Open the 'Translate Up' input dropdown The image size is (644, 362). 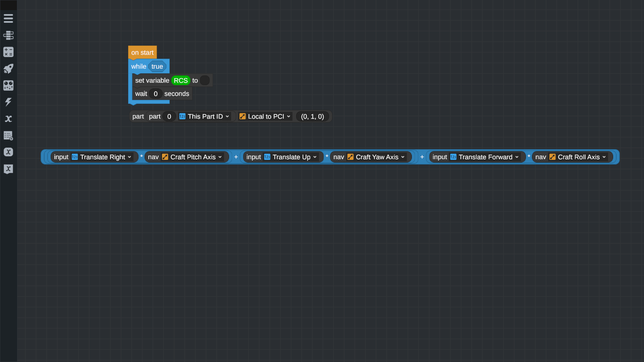290,157
